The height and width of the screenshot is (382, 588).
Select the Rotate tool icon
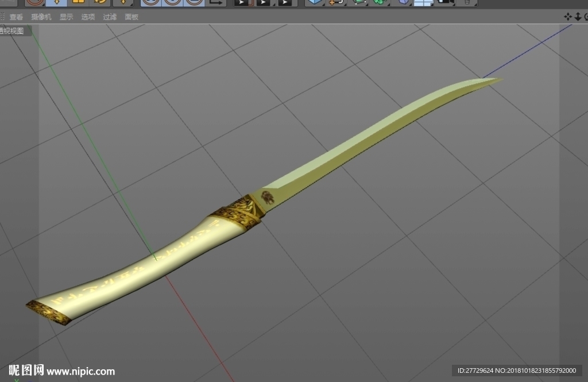pos(100,2)
